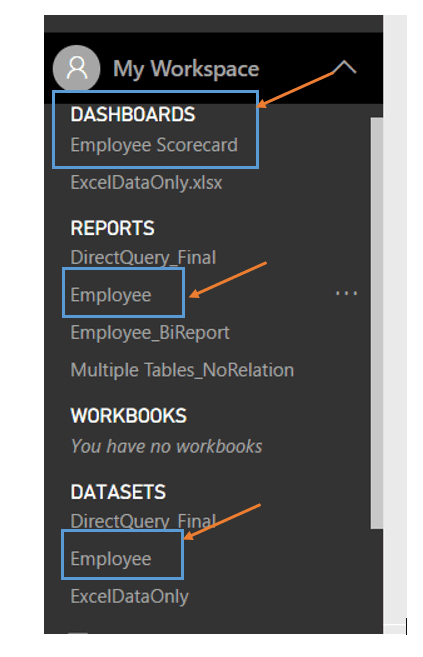This screenshot has height=657, width=423.
Task: Open the Multiple Tables_NoRelation report
Action: pos(182,370)
